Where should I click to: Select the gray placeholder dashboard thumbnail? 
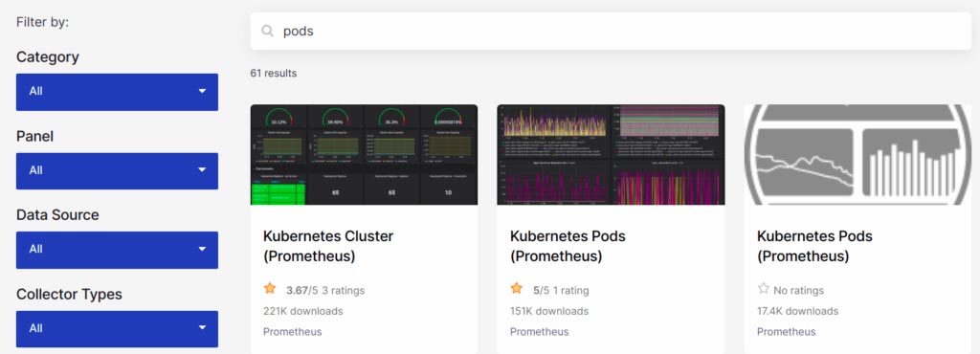(857, 154)
